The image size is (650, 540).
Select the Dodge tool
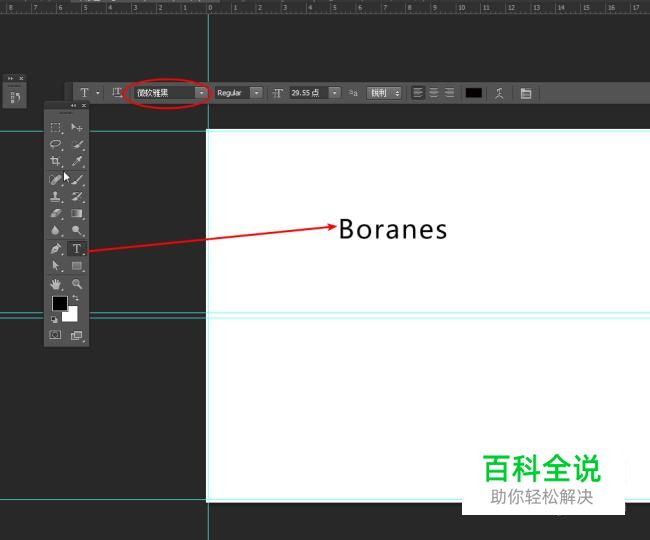(77, 230)
